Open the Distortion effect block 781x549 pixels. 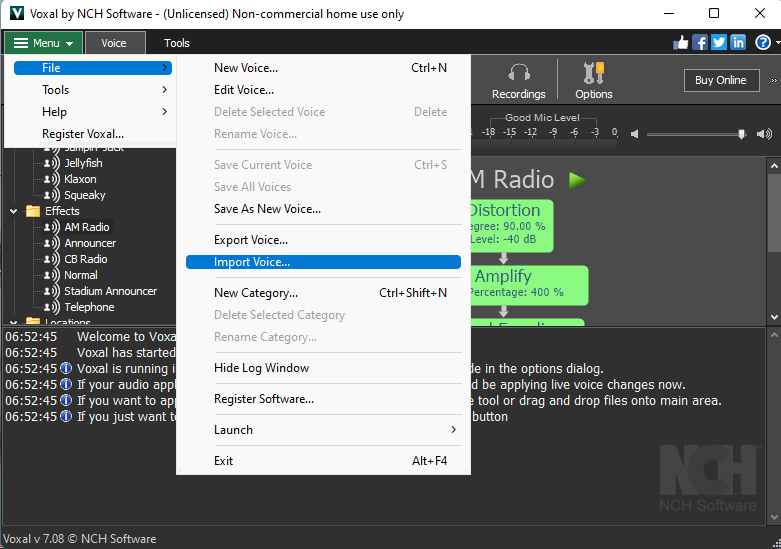coord(512,226)
